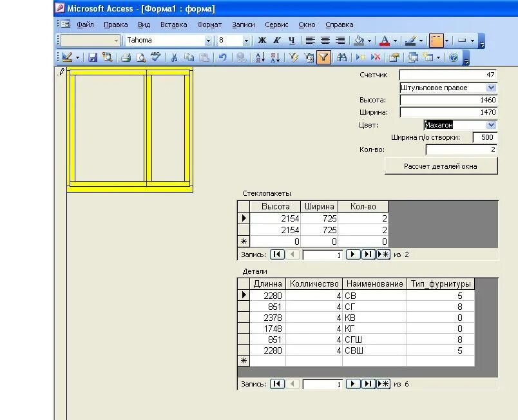518x420 pixels.
Task: Open properties window icon
Action: coord(394,57)
